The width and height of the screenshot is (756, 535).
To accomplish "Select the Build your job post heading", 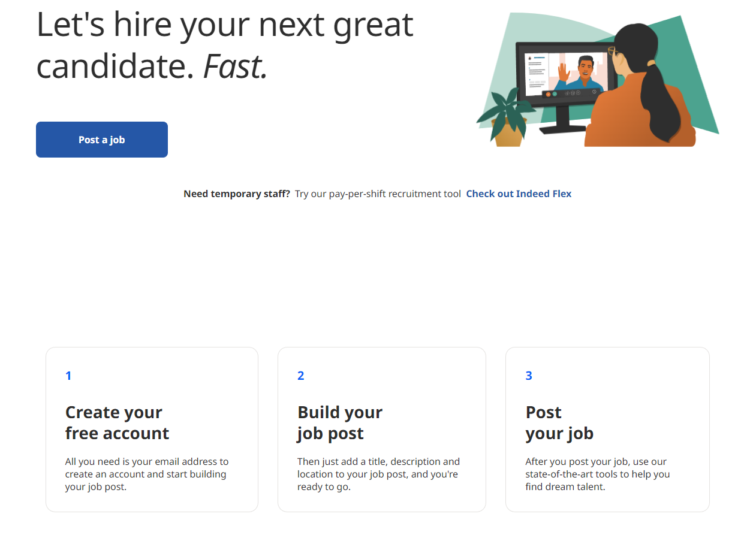I will coord(339,422).
